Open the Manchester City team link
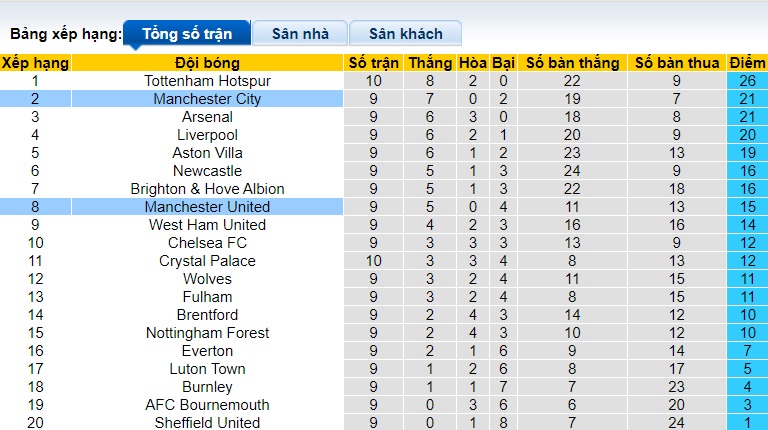This screenshot has width=768, height=430. (207, 99)
